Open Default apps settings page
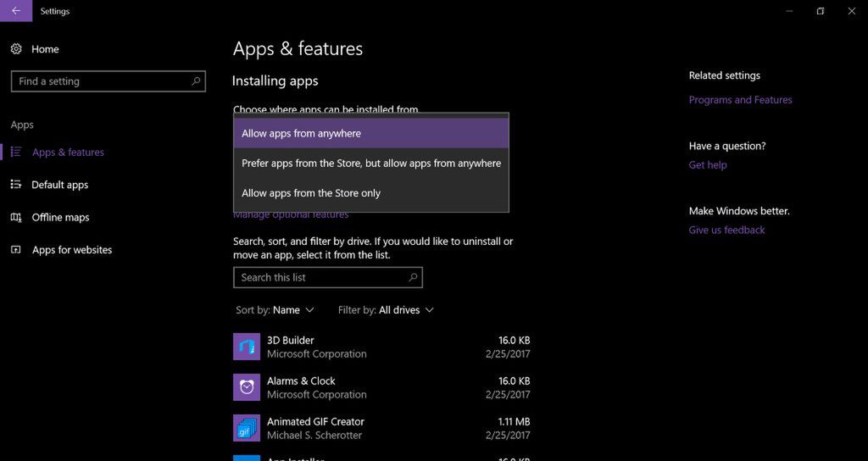 [60, 185]
